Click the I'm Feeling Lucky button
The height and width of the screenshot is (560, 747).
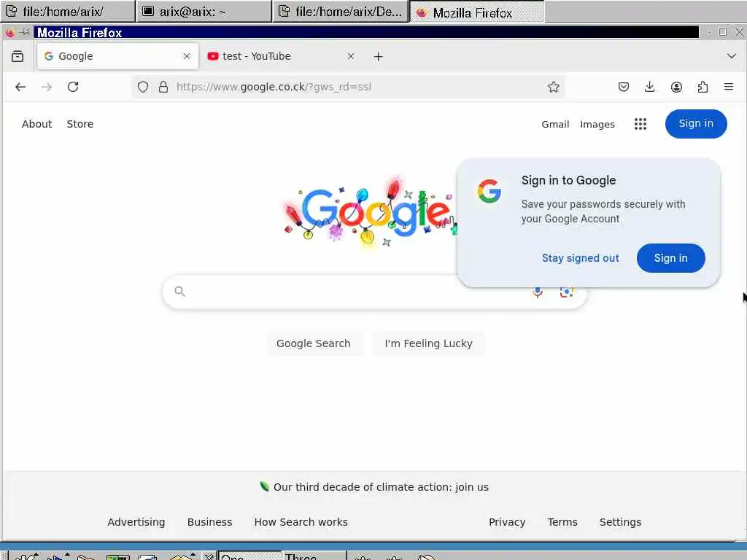pyautogui.click(x=429, y=343)
